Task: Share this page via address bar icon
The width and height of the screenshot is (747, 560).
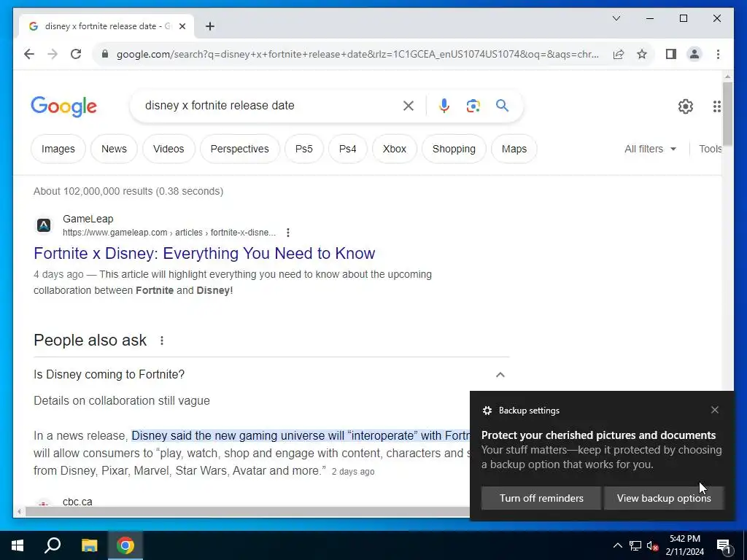Action: tap(619, 54)
